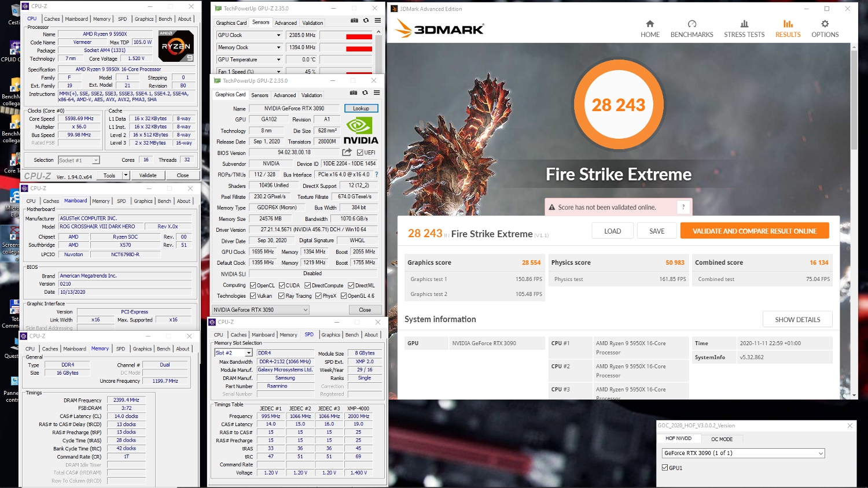The height and width of the screenshot is (488, 868).
Task: Click the Validate button in CPU-Z
Action: pyautogui.click(x=148, y=175)
